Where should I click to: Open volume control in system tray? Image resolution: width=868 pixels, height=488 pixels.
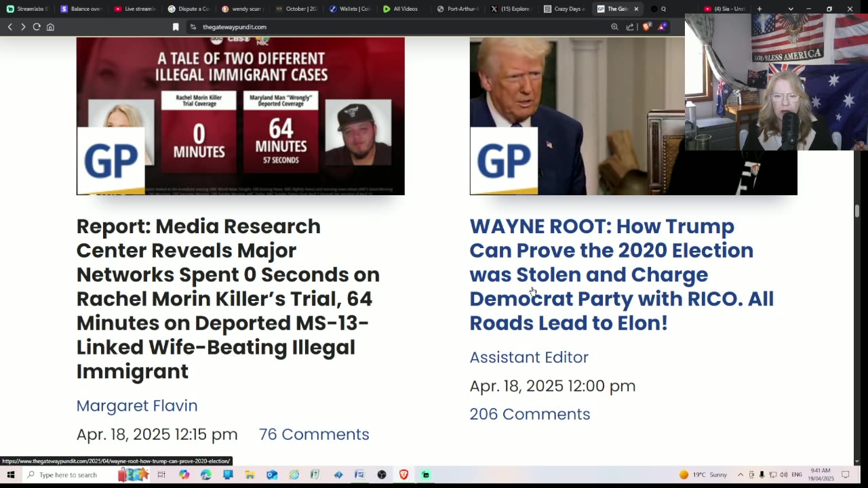pos(784,474)
